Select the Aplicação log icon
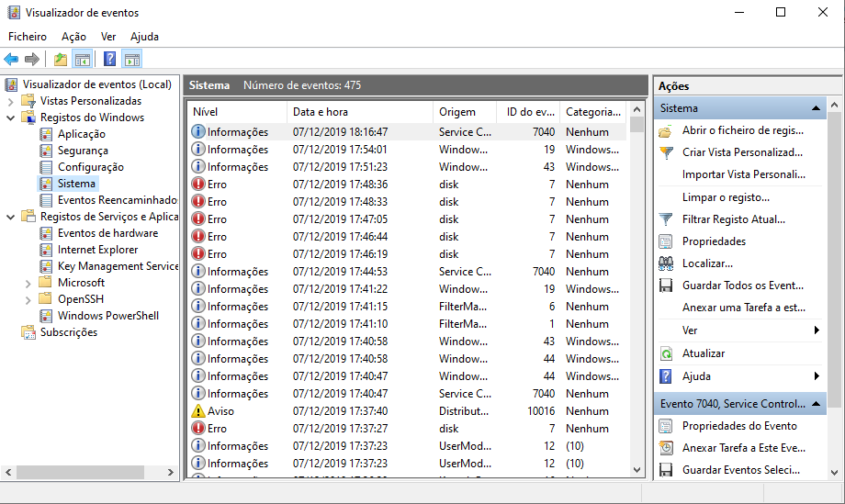The image size is (845, 504). tap(47, 134)
